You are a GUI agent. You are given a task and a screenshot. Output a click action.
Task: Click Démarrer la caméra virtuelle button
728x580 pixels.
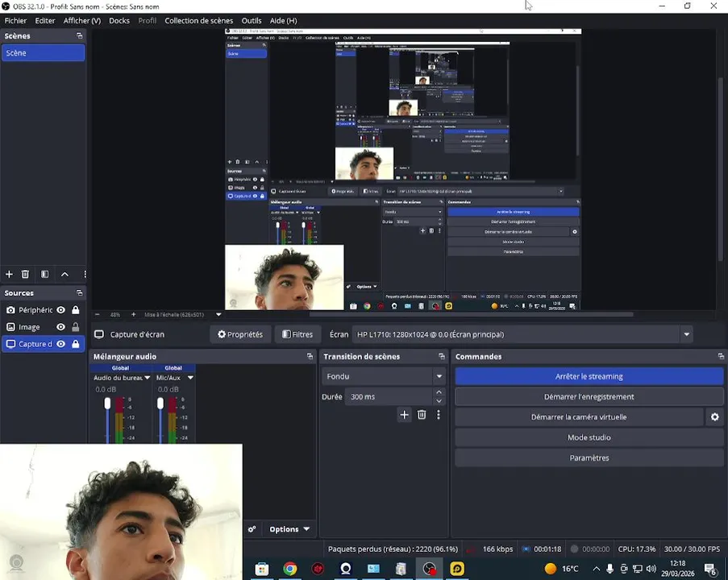579,417
